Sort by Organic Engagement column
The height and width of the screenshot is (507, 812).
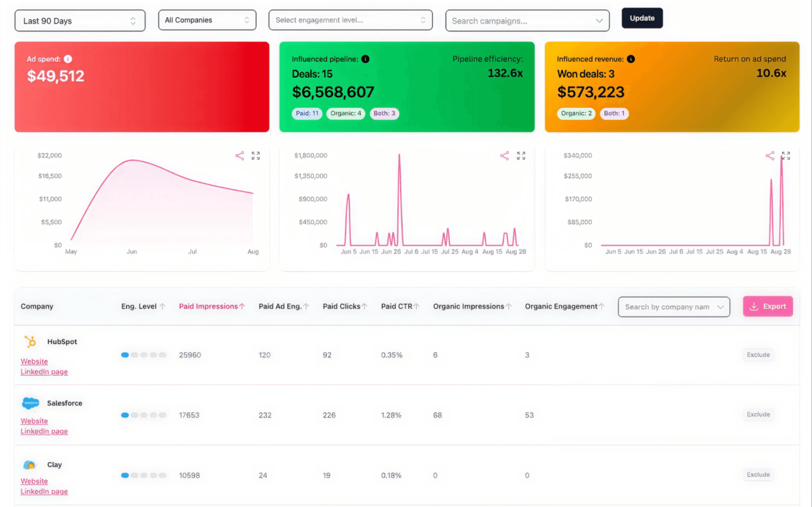click(x=564, y=306)
